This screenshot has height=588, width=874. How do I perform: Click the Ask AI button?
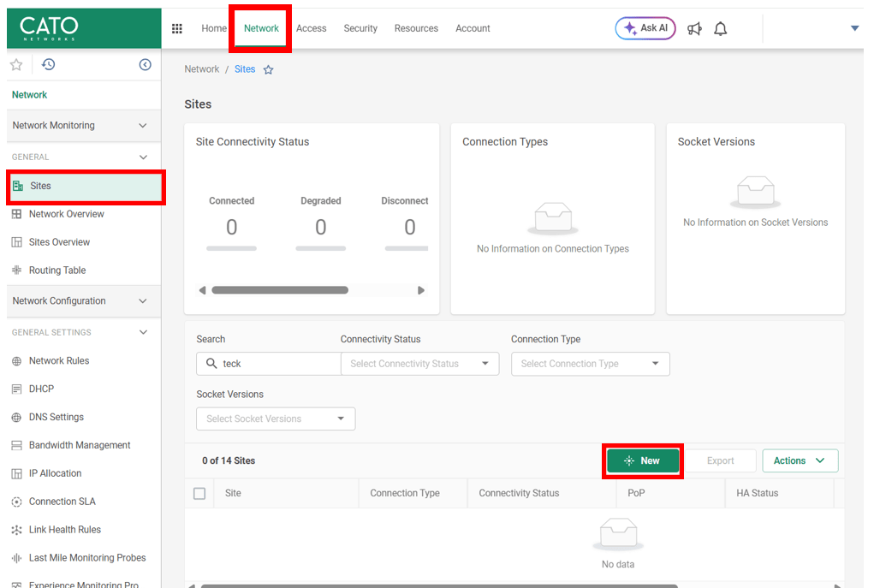click(x=645, y=28)
